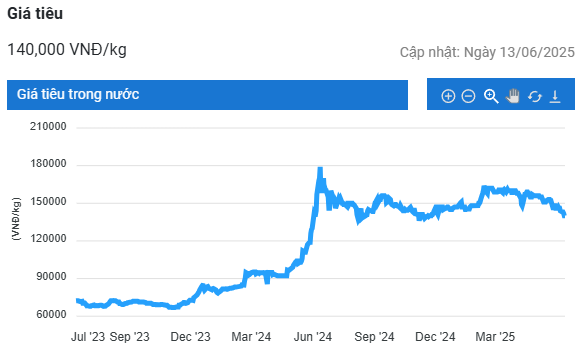The image size is (587, 360).
Task: Activate the selection zoom magnifier tool
Action: 491,96
